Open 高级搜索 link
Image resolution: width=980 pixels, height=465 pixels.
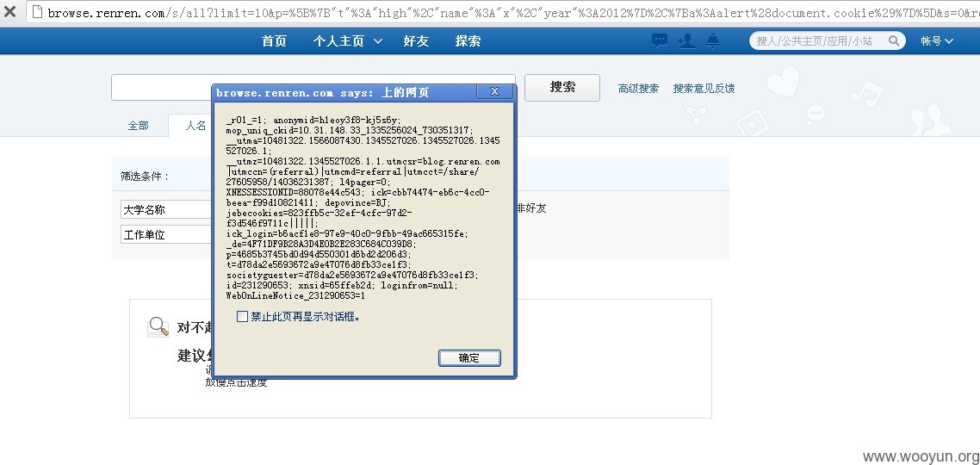(638, 89)
